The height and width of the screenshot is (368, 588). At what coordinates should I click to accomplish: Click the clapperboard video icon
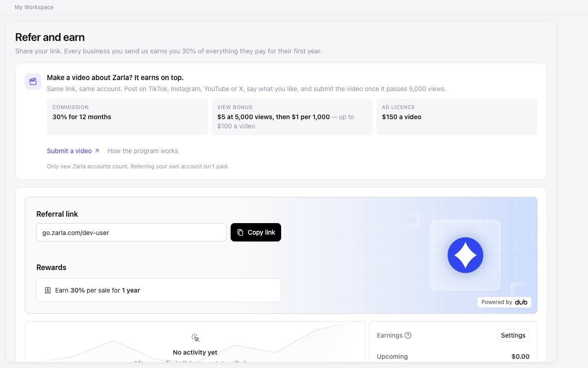33,81
